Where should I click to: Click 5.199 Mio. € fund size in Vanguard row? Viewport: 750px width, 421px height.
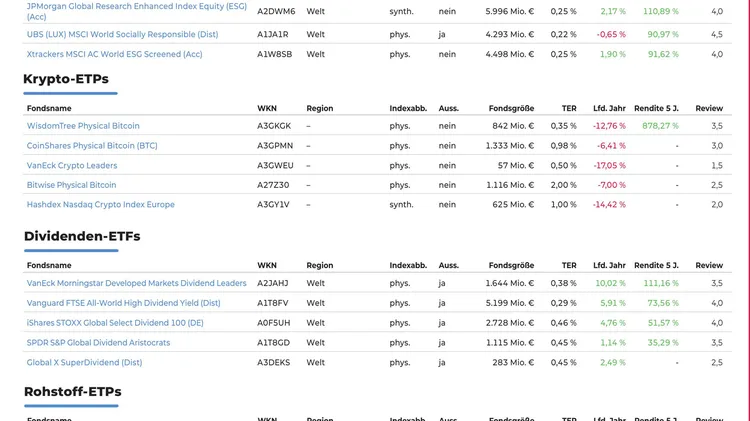510,303
